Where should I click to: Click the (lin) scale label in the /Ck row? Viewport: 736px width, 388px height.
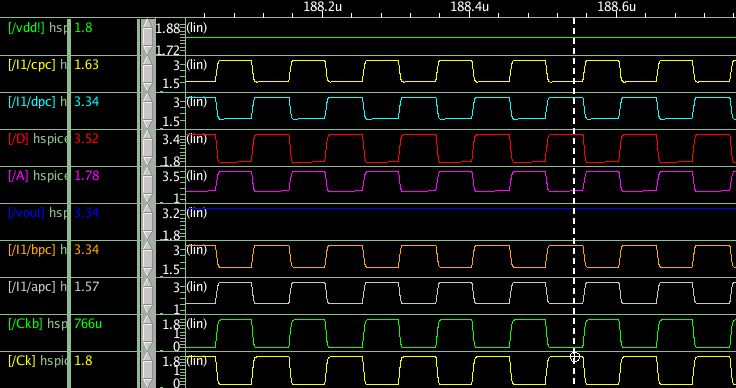(x=197, y=361)
